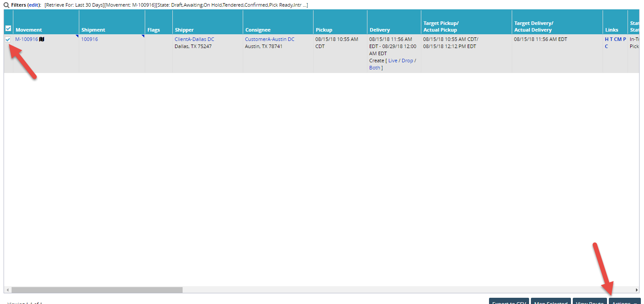Screen dimensions: 644x304
Task: Open ClientA-Dallas DC shipper link
Action: pos(194,39)
